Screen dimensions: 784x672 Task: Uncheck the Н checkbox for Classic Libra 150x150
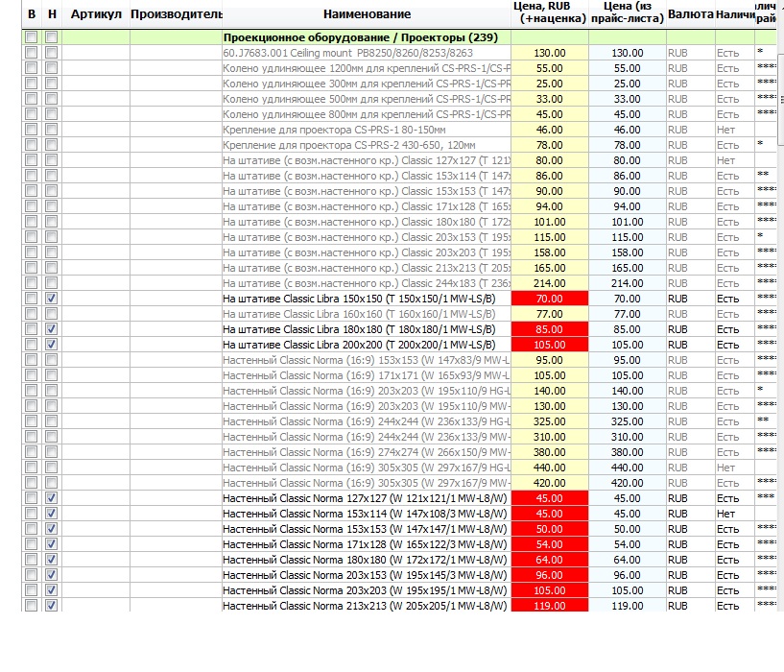(51, 299)
